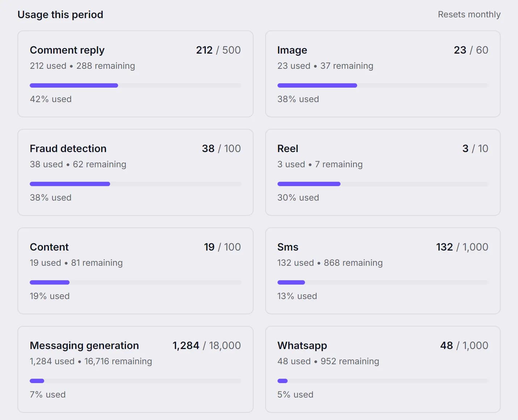Screen dimensions: 518x420
Task: Click the Image usage progress bar
Action: (383, 85)
